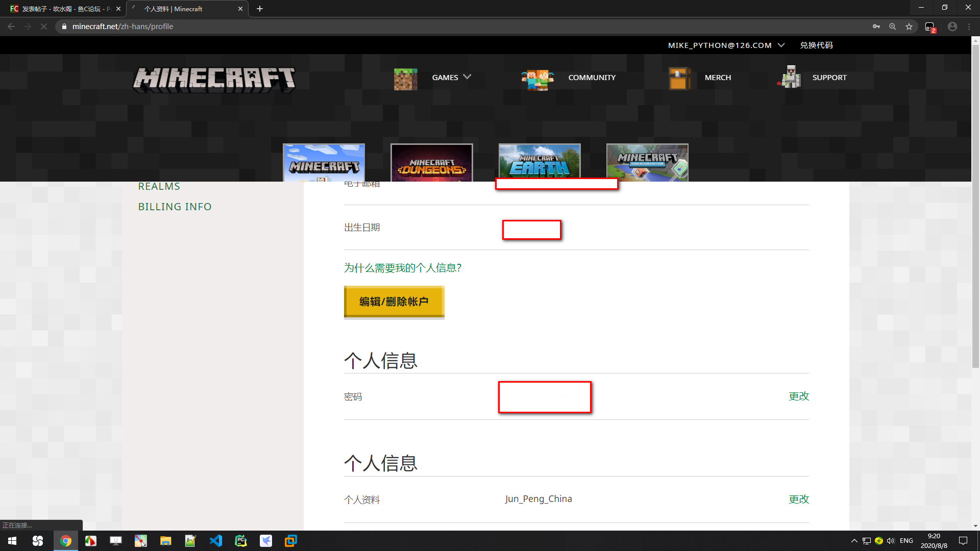This screenshot has height=551, width=980.
Task: Select the Minecraft game thumbnail
Action: [x=324, y=163]
